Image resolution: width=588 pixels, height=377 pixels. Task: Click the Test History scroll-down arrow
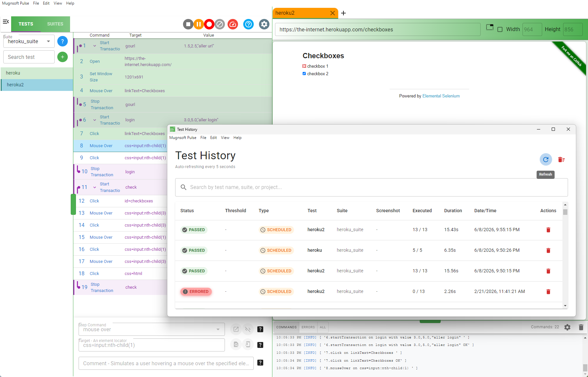pos(565,306)
